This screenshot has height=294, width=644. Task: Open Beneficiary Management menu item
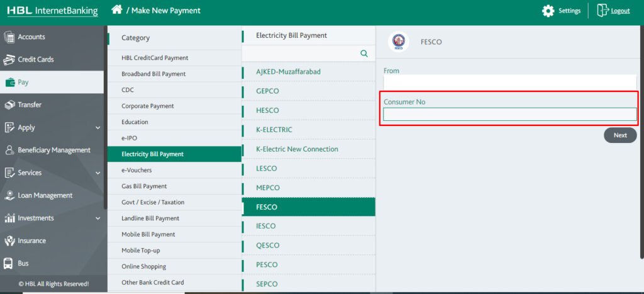point(52,150)
